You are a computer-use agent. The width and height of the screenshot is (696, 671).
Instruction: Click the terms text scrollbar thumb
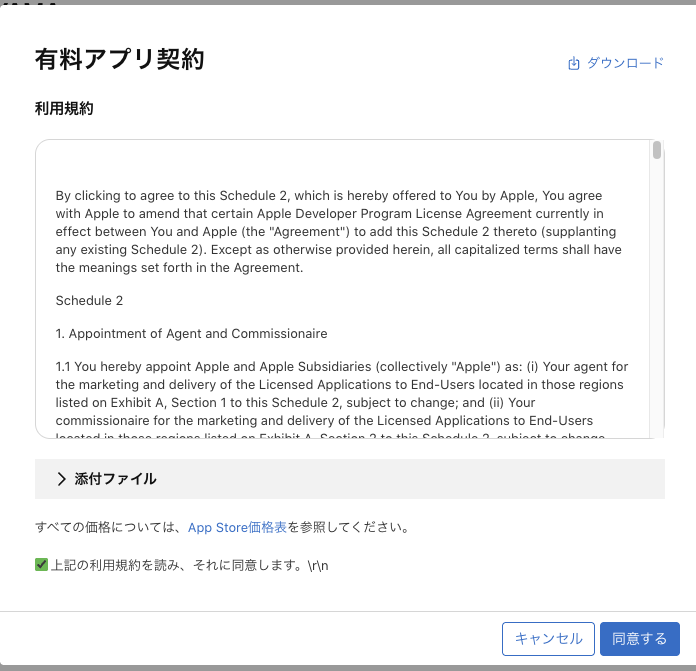tap(657, 150)
